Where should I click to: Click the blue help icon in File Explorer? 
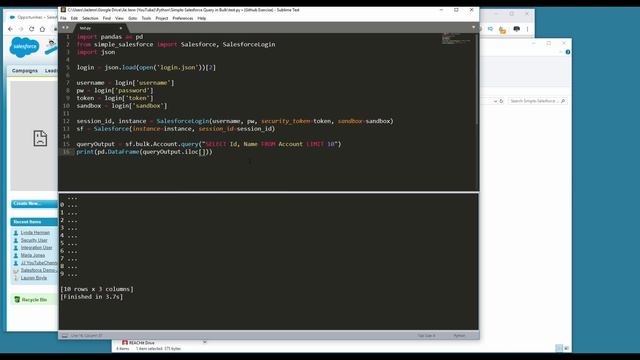click(568, 52)
